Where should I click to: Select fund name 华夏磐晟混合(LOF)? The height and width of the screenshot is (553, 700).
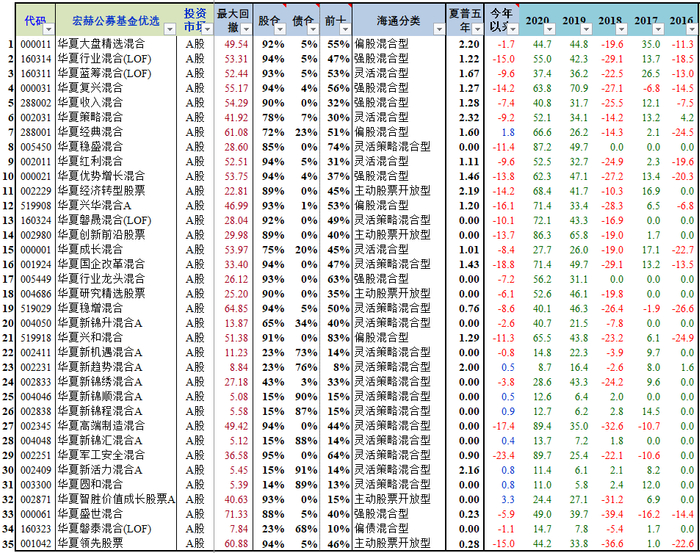[104, 220]
